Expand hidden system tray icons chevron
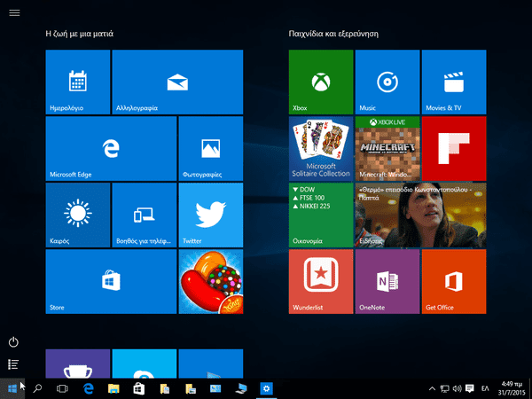 [432, 388]
